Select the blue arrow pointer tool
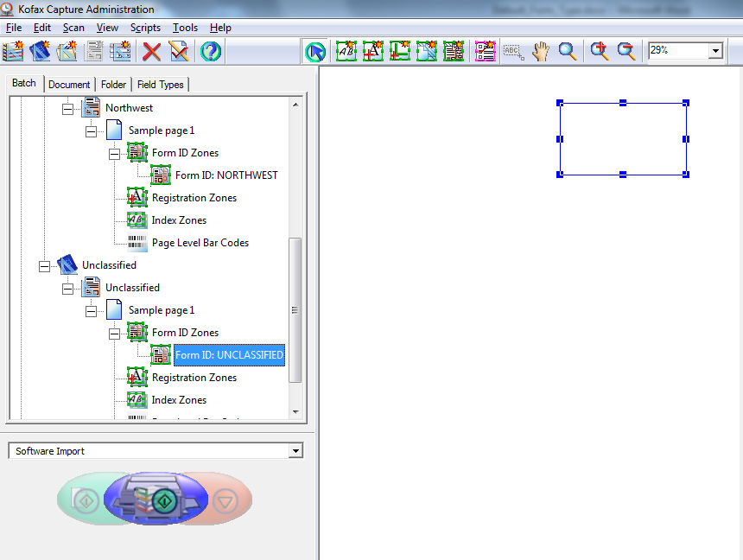The image size is (743, 560). (315, 52)
